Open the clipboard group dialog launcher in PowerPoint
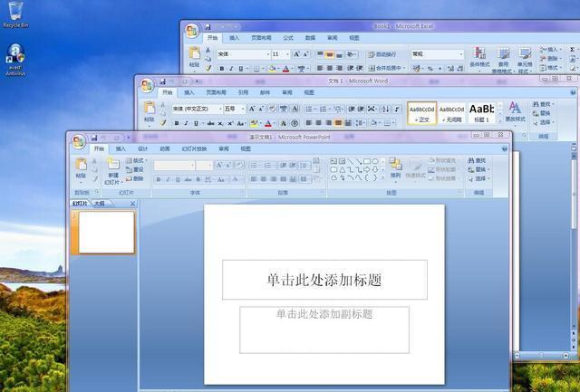580x392 pixels. tap(97, 192)
